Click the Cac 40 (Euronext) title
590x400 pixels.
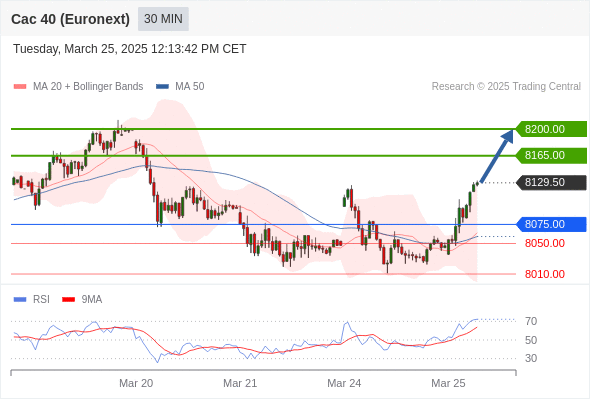pos(70,19)
